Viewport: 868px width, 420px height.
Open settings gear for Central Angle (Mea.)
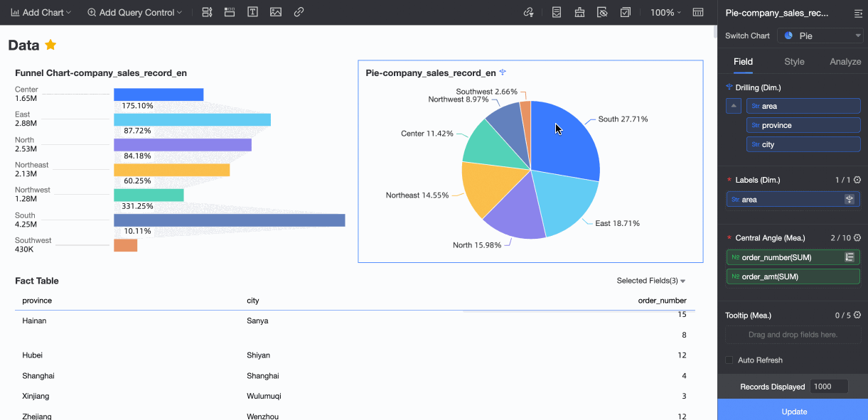coord(857,238)
